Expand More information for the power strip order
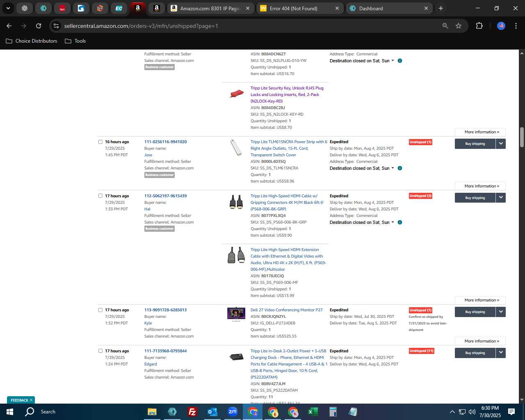This screenshot has width=525, height=420. click(480, 186)
